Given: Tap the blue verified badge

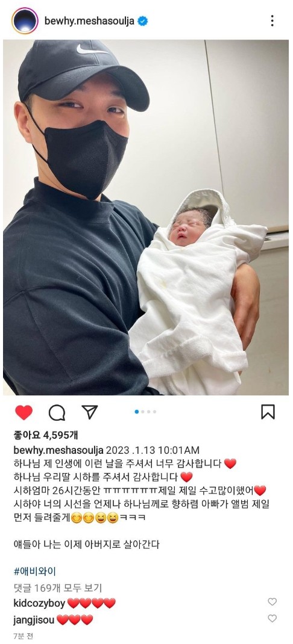Looking at the screenshot, I should click(142, 21).
